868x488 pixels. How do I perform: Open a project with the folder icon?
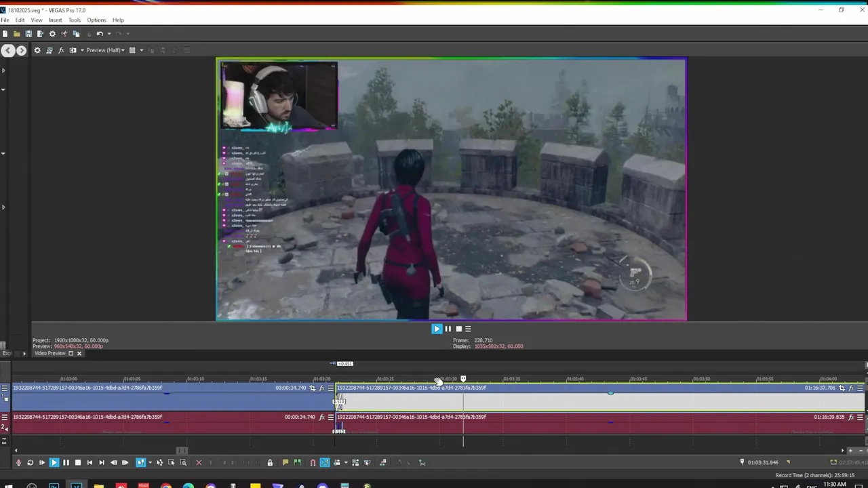click(16, 34)
